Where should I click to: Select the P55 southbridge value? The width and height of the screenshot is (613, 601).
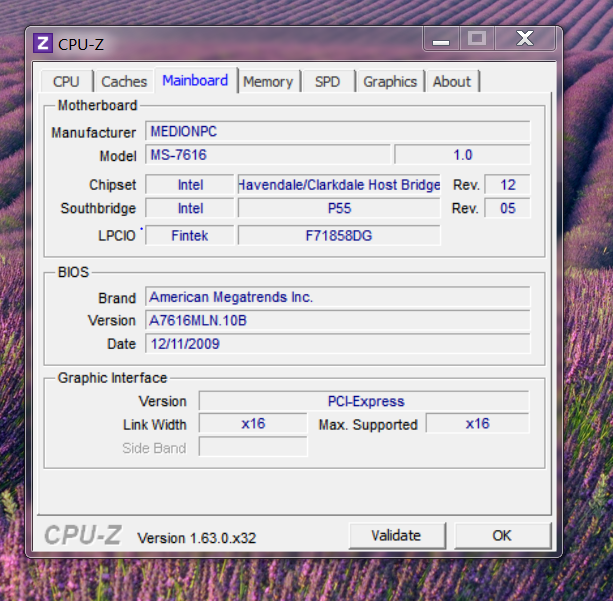coord(339,208)
